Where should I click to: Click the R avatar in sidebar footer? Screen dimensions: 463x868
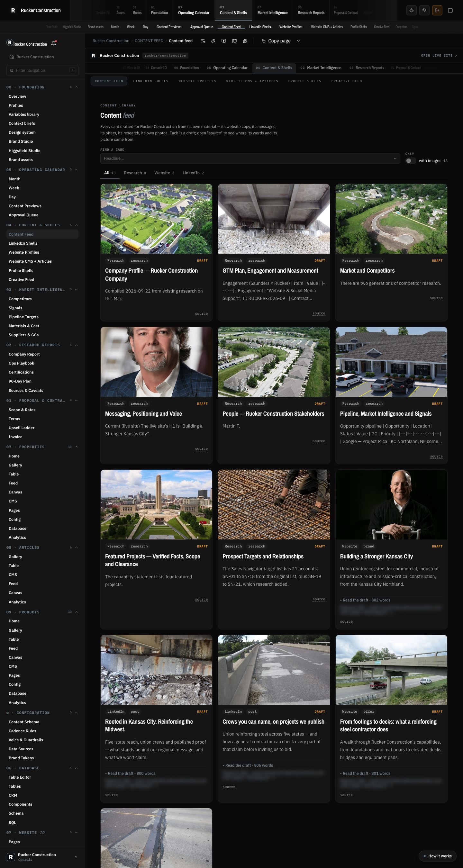(11, 857)
